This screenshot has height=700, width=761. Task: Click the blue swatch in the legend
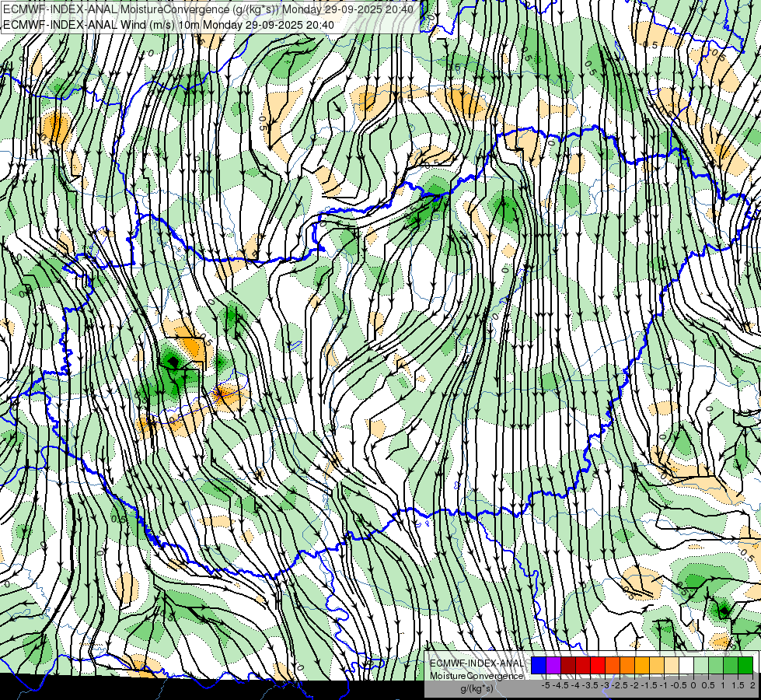pyautogui.click(x=539, y=665)
